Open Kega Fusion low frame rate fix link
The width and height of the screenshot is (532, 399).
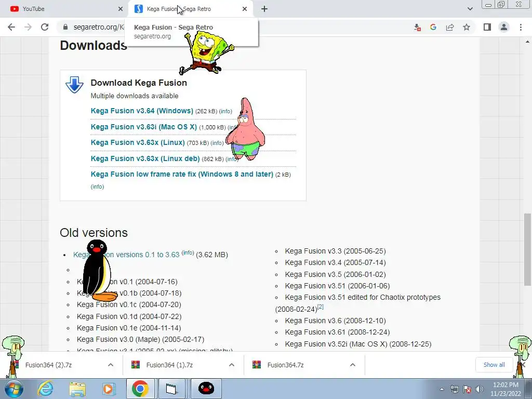pyautogui.click(x=182, y=174)
